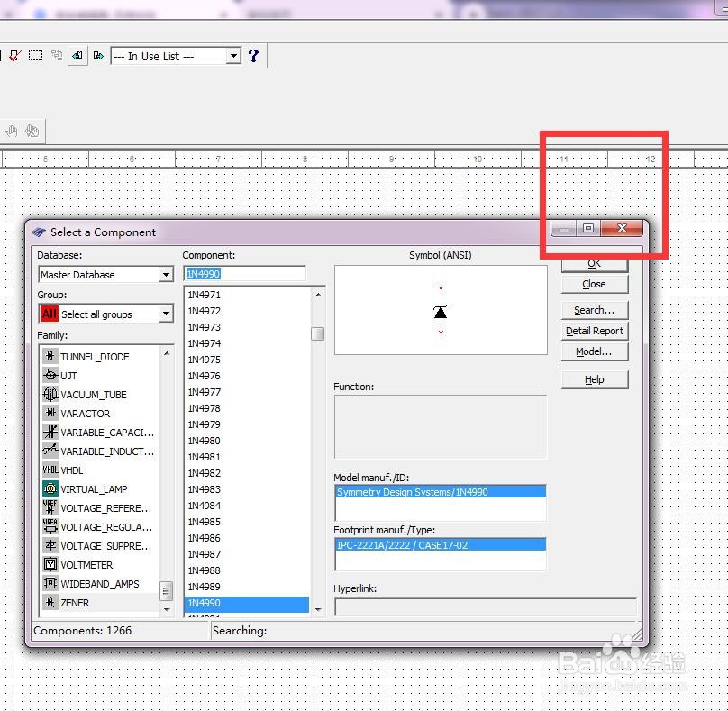
Task: Select the VARACTOR family icon
Action: click(x=50, y=413)
